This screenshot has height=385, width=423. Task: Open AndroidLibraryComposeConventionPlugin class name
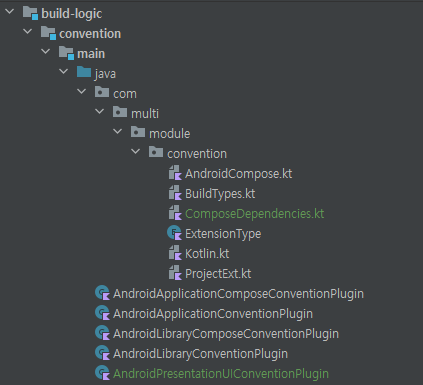tap(226, 334)
